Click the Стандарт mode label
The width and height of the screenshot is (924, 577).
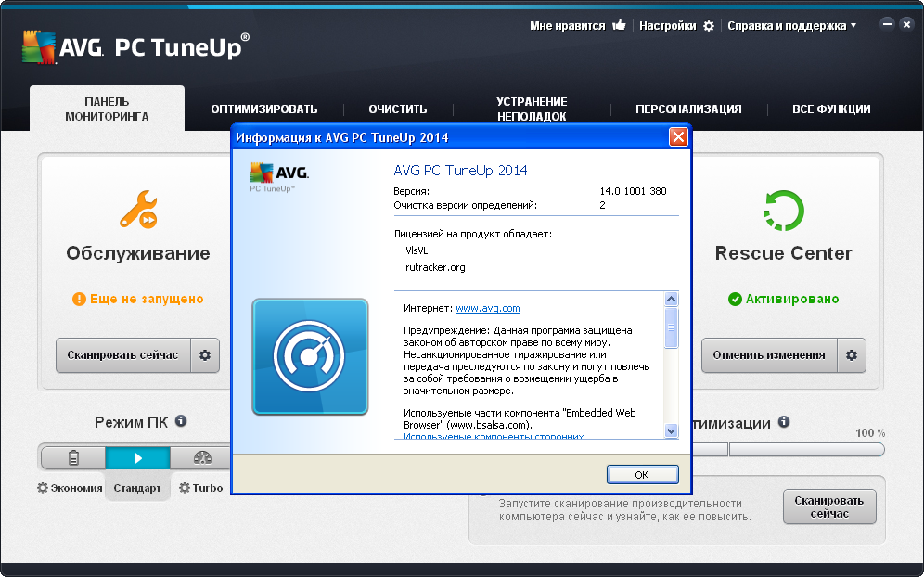(137, 488)
